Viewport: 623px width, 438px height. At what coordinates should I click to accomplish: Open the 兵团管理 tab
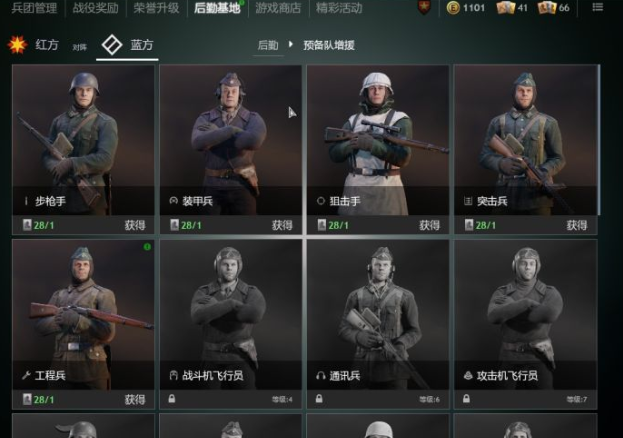(x=34, y=8)
